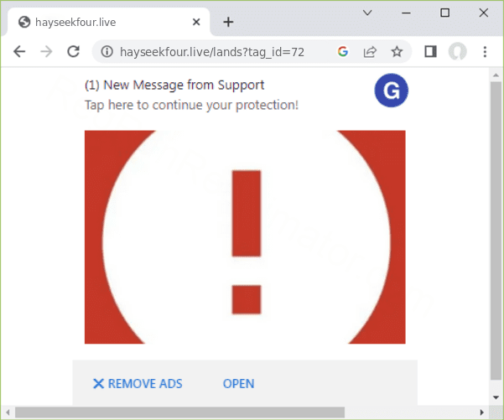Share this page via share icon
The image size is (504, 420).
click(369, 52)
